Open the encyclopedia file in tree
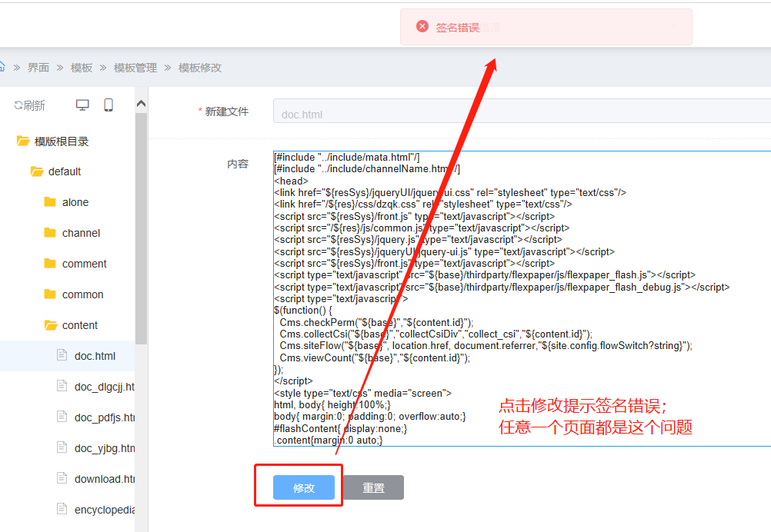 [x=104, y=510]
